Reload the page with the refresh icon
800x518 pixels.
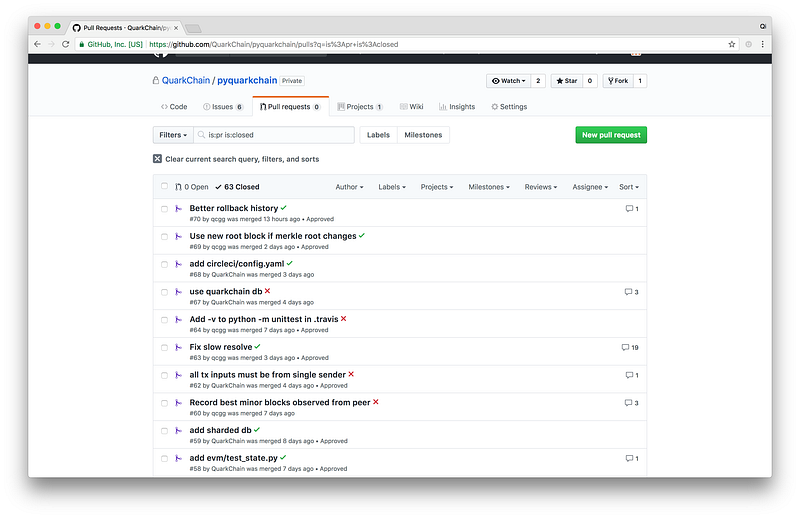click(x=65, y=44)
